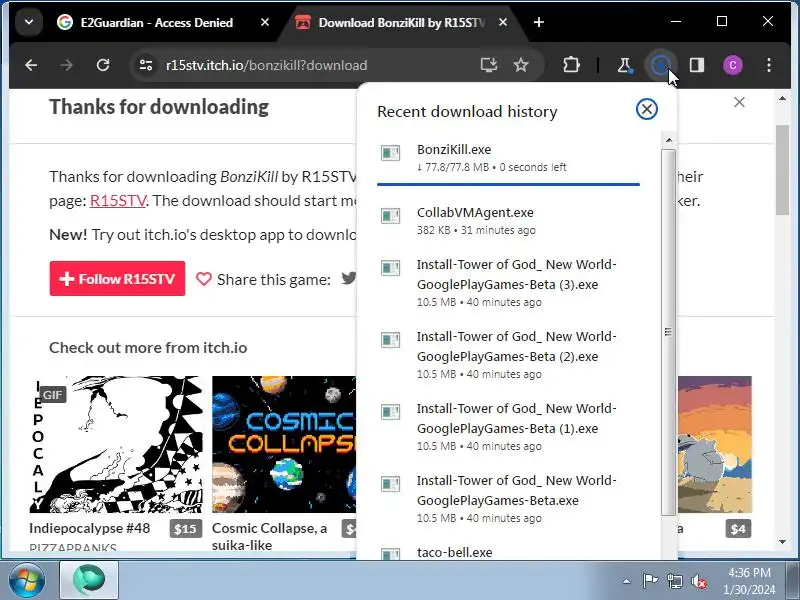Viewport: 800px width, 600px height.
Task: Click Tower of God Beta (2).exe icon
Action: click(x=391, y=339)
